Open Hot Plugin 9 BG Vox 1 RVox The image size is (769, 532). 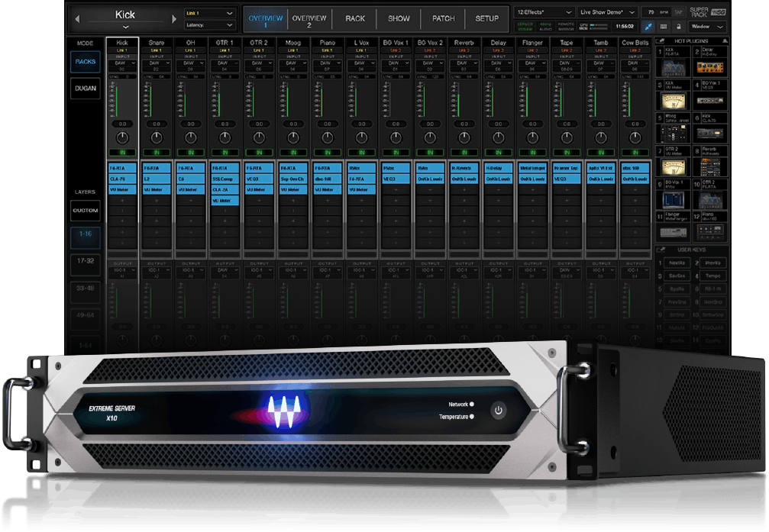pyautogui.click(x=674, y=199)
